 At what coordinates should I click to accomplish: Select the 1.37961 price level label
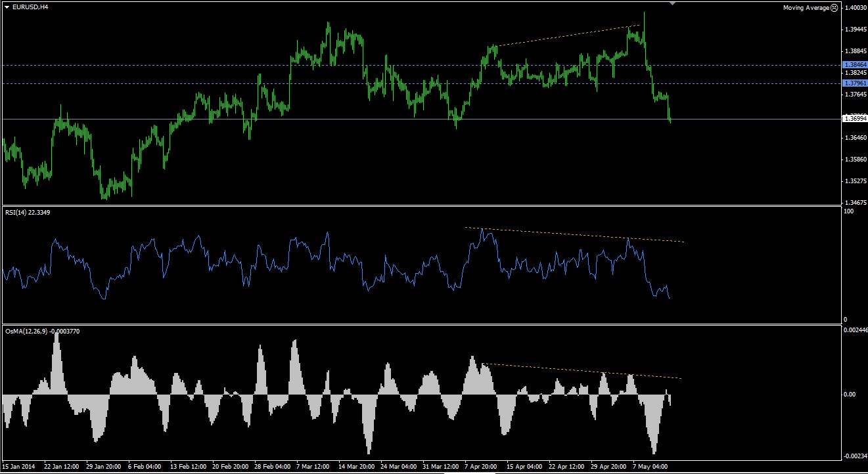tap(854, 83)
